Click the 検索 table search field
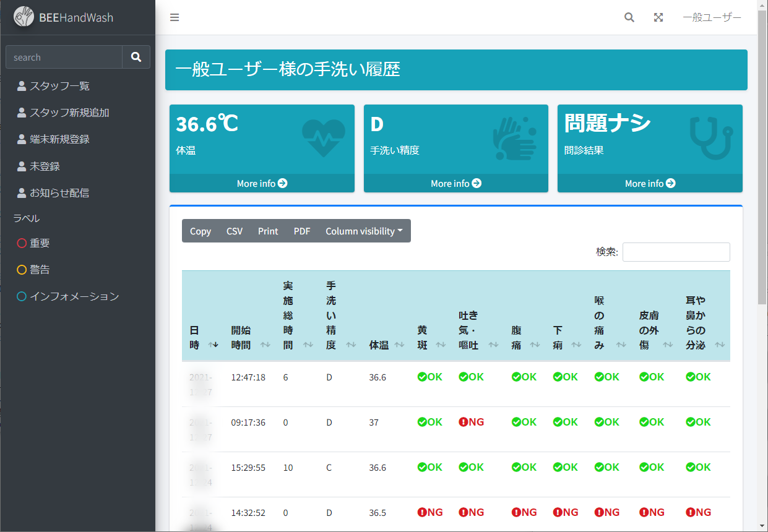The image size is (768, 532). point(676,252)
